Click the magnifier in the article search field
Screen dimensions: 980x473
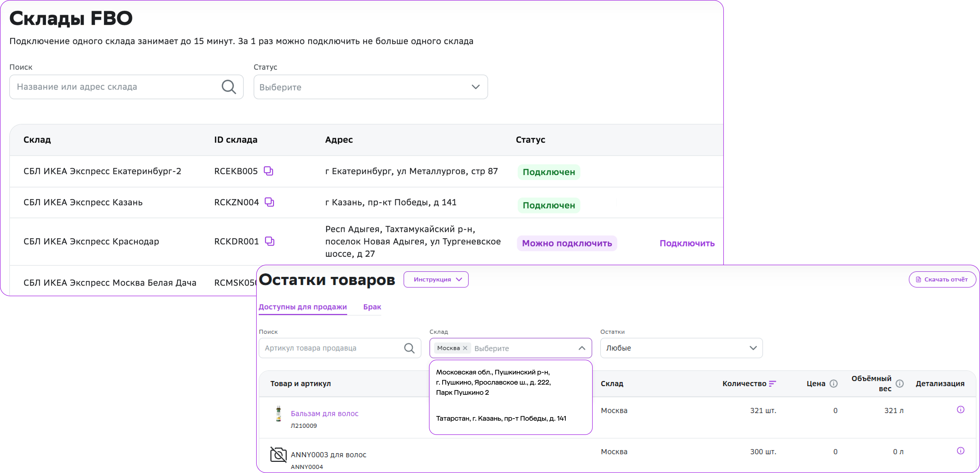(x=409, y=348)
